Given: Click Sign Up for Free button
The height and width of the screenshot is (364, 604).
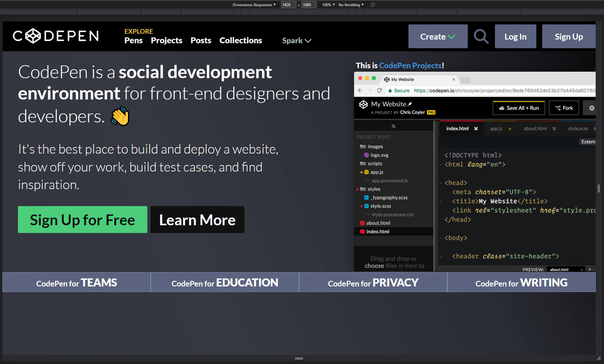Looking at the screenshot, I should pyautogui.click(x=82, y=220).
